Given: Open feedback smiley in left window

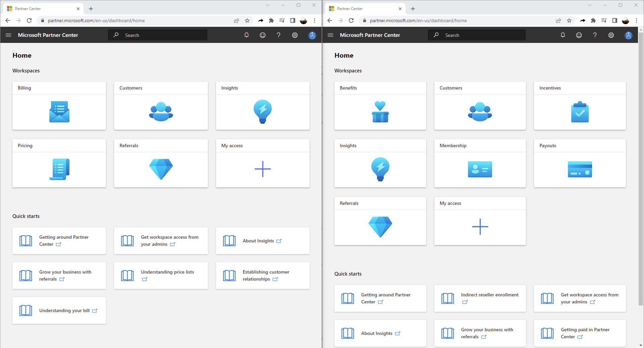Looking at the screenshot, I should 263,35.
